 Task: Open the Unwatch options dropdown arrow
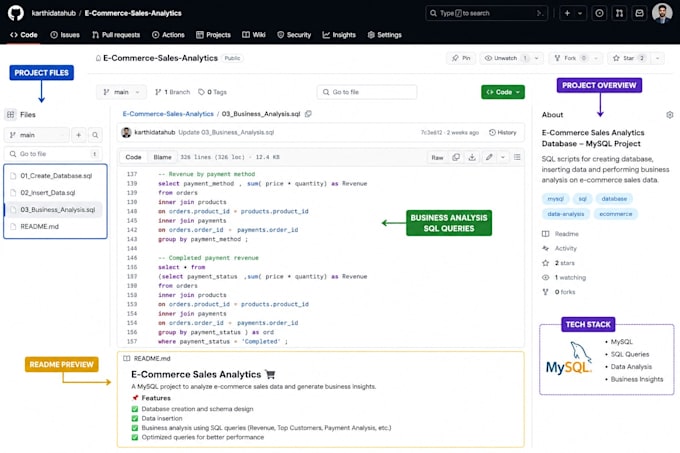(537, 58)
